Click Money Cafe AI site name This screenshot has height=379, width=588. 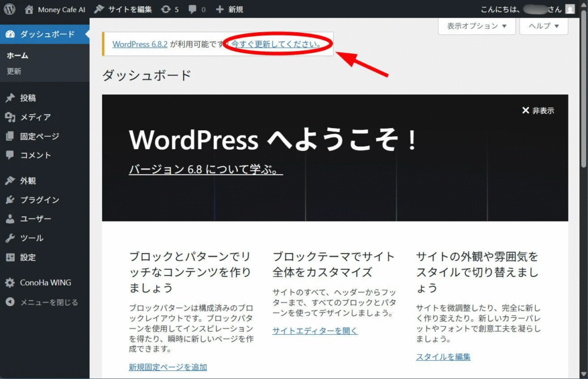point(61,9)
